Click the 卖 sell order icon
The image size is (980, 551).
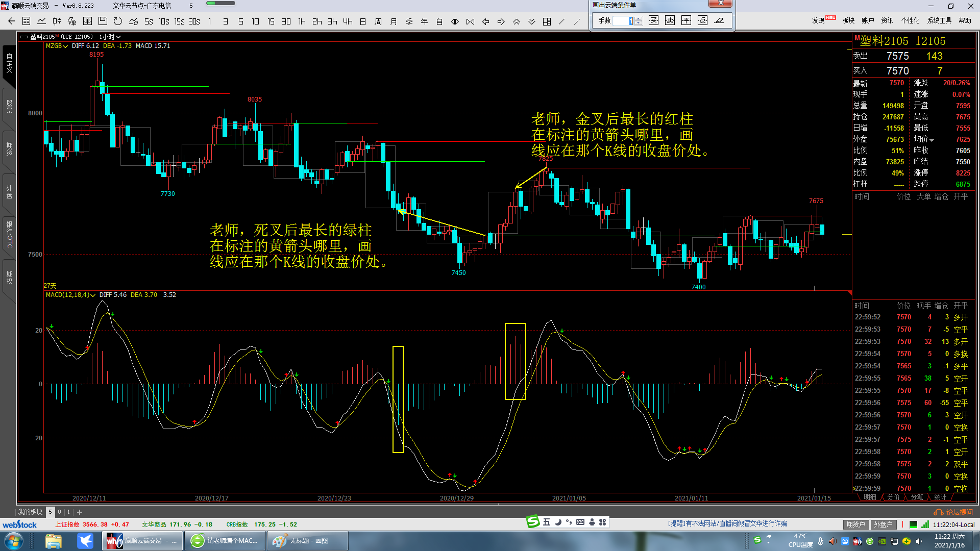(670, 20)
